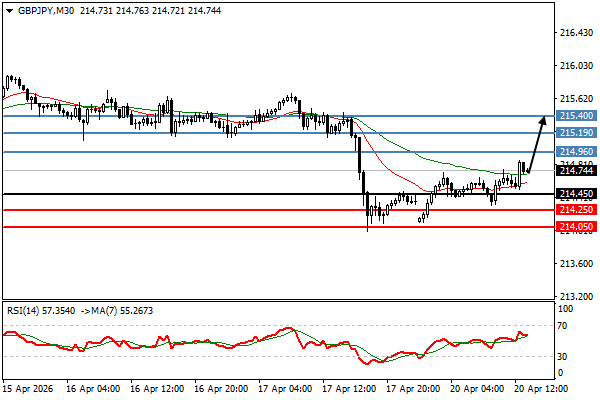The width and height of the screenshot is (600, 400).
Task: Click the 16 Apr 12:00 time label
Action: [157, 387]
